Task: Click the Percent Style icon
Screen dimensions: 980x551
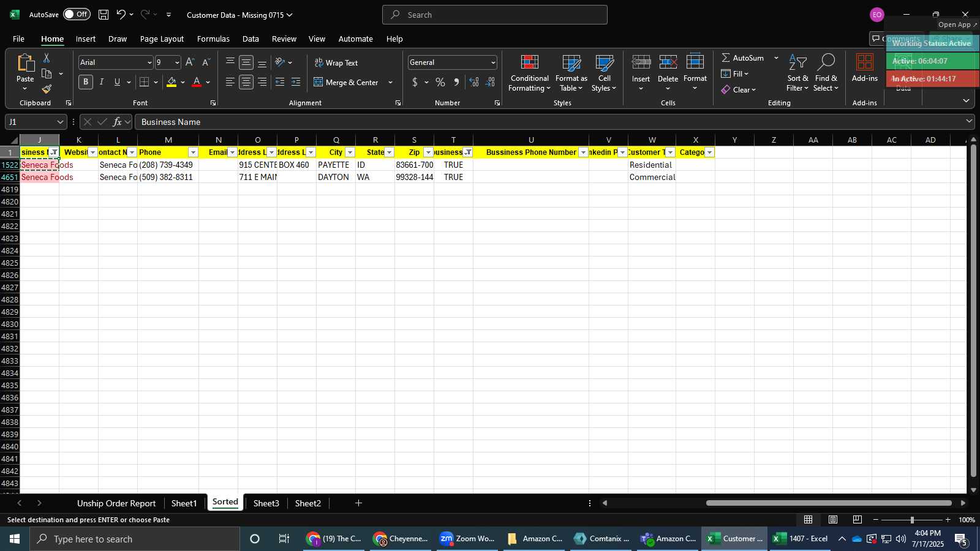Action: 440,82
